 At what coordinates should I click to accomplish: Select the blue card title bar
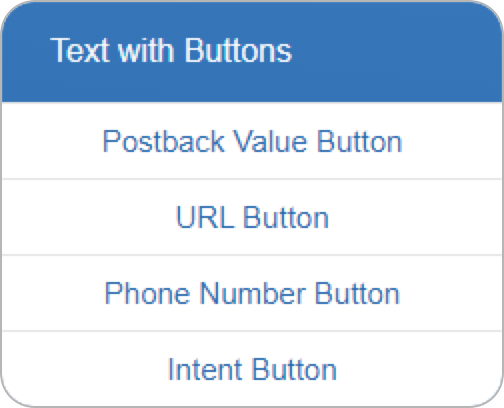[252, 52]
